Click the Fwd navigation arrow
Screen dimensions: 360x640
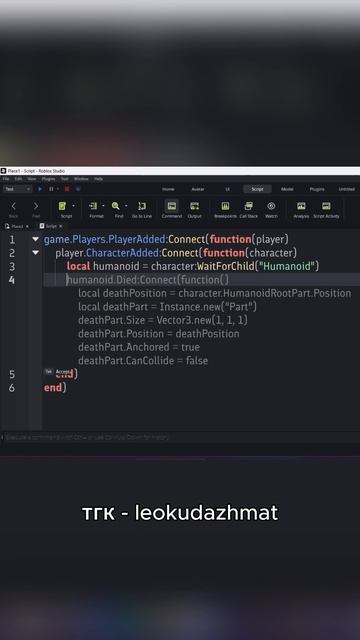(x=36, y=206)
